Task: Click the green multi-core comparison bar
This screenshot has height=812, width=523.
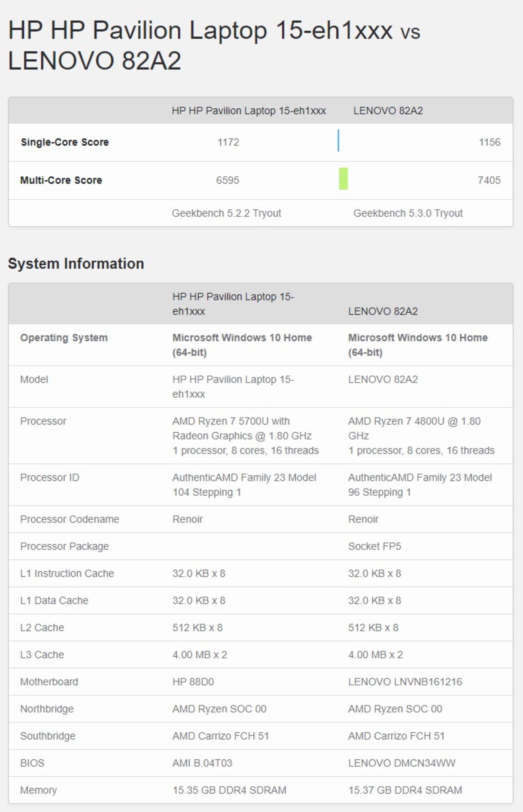Action: pos(343,179)
